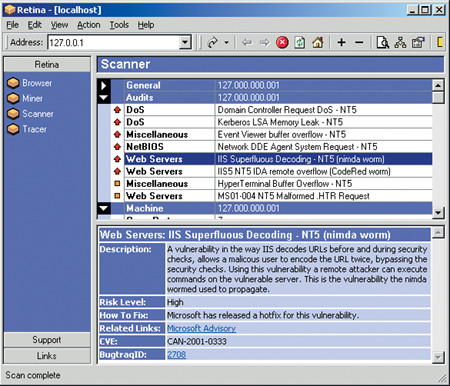
Task: Click the audit list scroll-down arrow
Action: coord(438,212)
